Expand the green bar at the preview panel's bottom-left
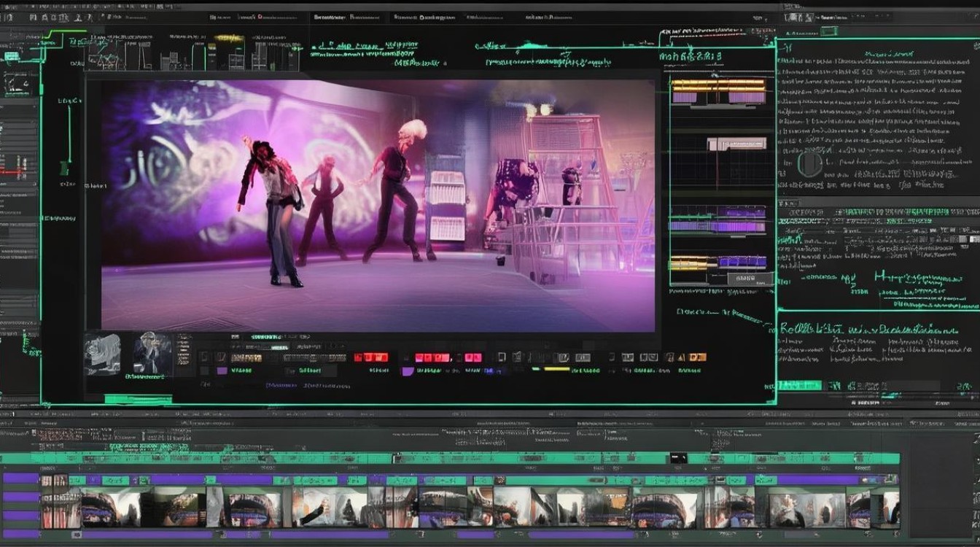The height and width of the screenshot is (547, 980). (138, 399)
